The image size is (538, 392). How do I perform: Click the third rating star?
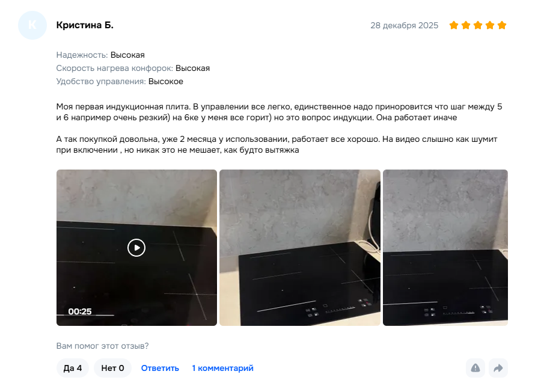[478, 25]
